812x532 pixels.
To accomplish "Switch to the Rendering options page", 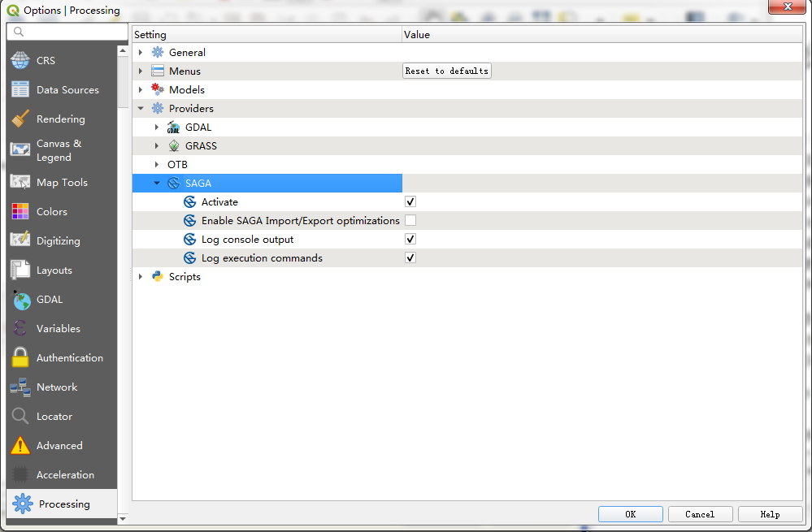I will pyautogui.click(x=62, y=119).
